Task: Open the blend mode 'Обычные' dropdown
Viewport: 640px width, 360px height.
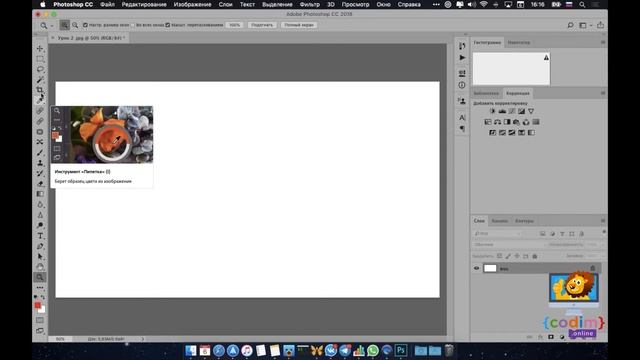Action: (x=509, y=244)
